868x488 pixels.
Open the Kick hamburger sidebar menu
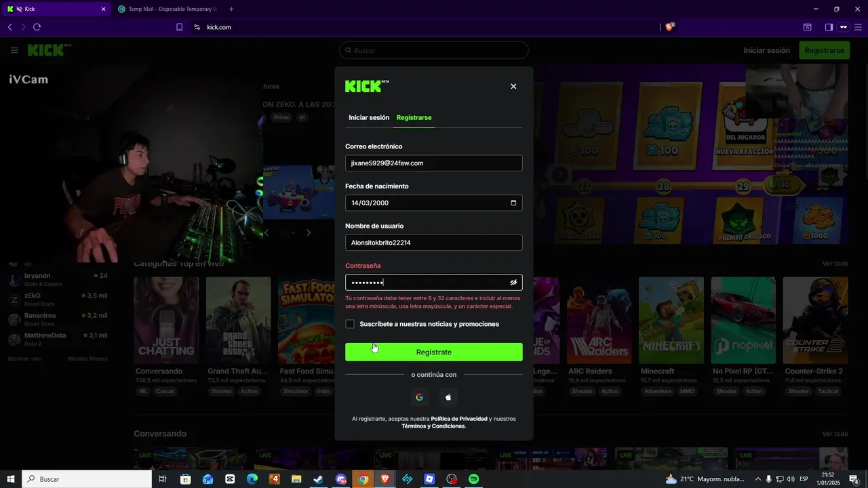click(x=14, y=50)
